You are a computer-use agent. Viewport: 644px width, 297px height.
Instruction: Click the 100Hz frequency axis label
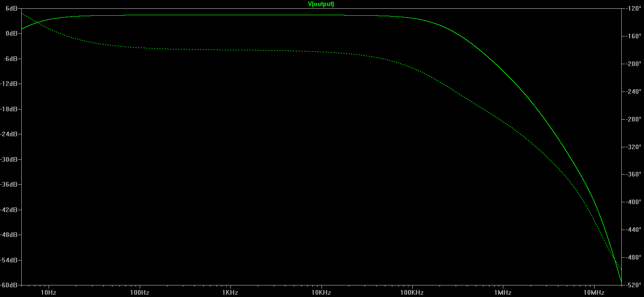coord(139,292)
